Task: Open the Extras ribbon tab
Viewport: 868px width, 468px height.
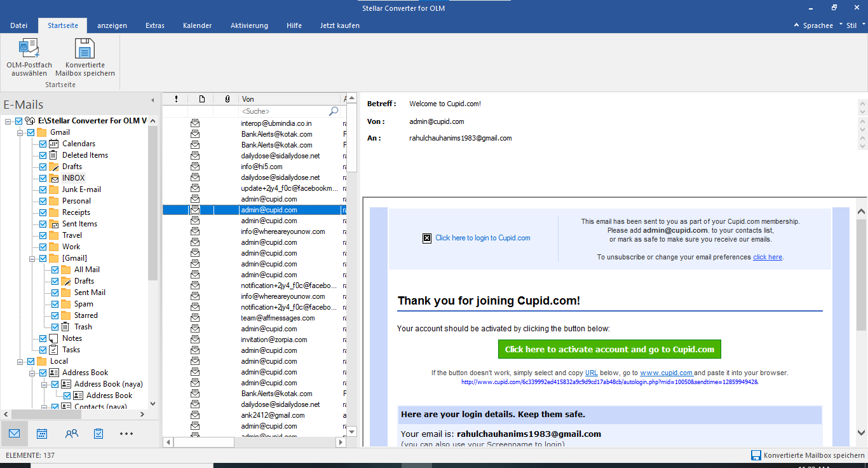Action: tap(154, 25)
